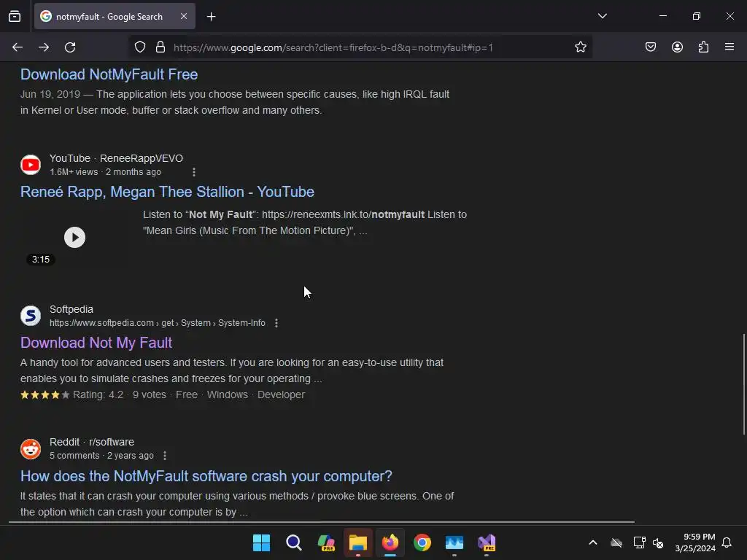747x560 pixels.
Task: Play the 3:15 video thumbnail
Action: pyautogui.click(x=75, y=237)
